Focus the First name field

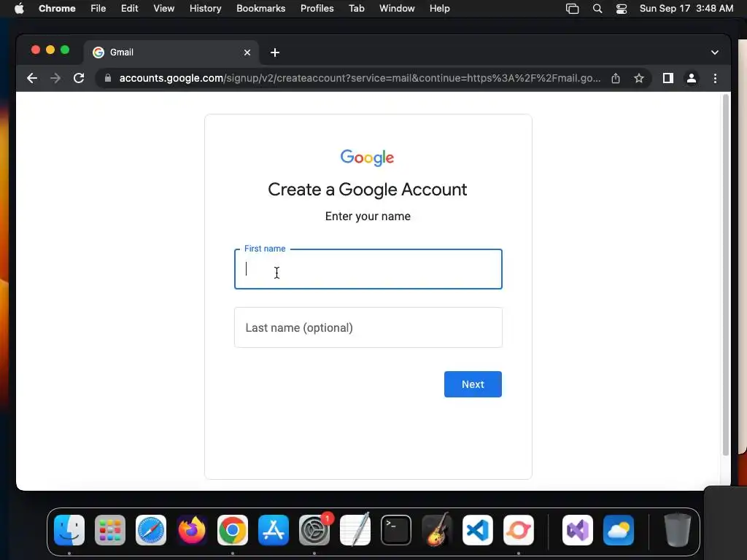click(x=368, y=269)
